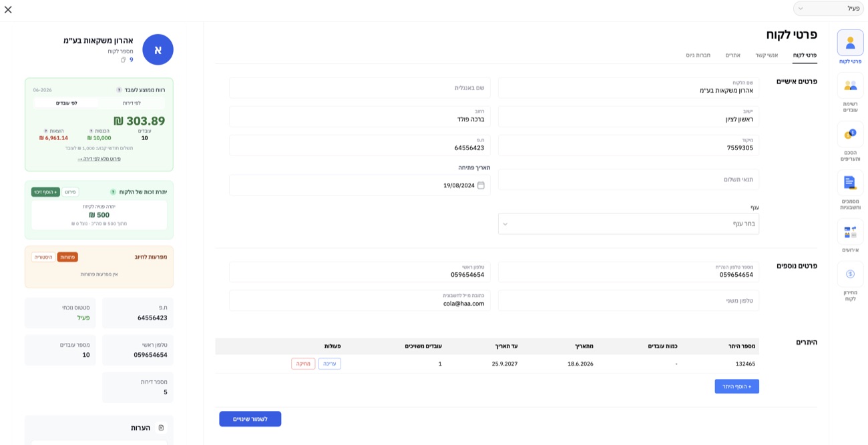Switch to חברות גיוס tab
Viewport: 868px width, 445px height.
coord(698,55)
